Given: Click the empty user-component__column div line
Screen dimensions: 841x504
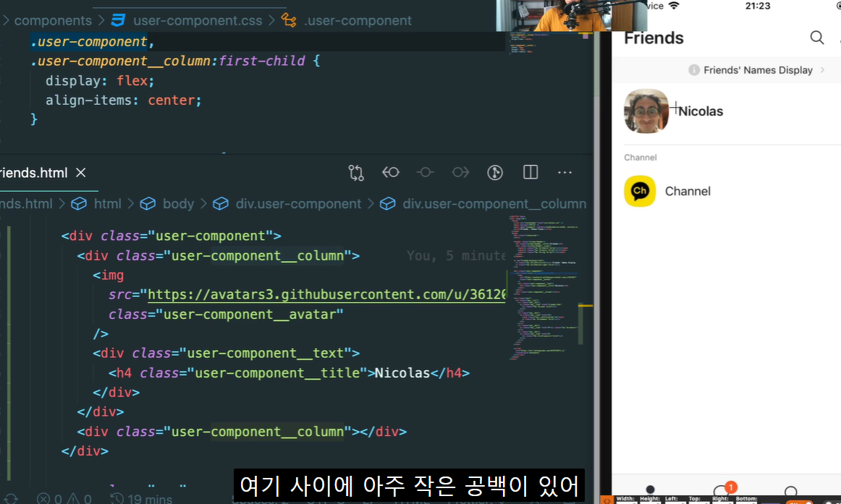Looking at the screenshot, I should click(x=242, y=432).
